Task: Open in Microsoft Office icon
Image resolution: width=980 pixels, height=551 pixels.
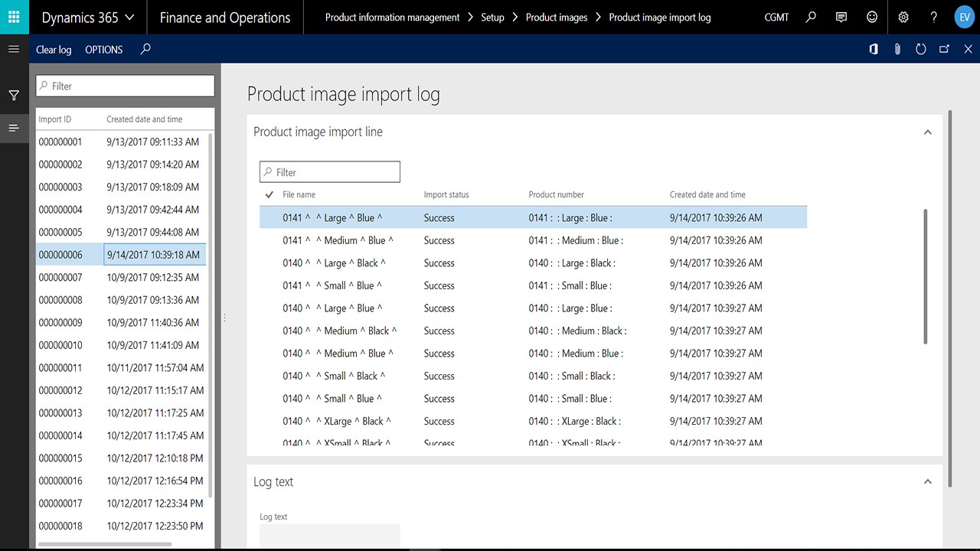Action: 874,49
